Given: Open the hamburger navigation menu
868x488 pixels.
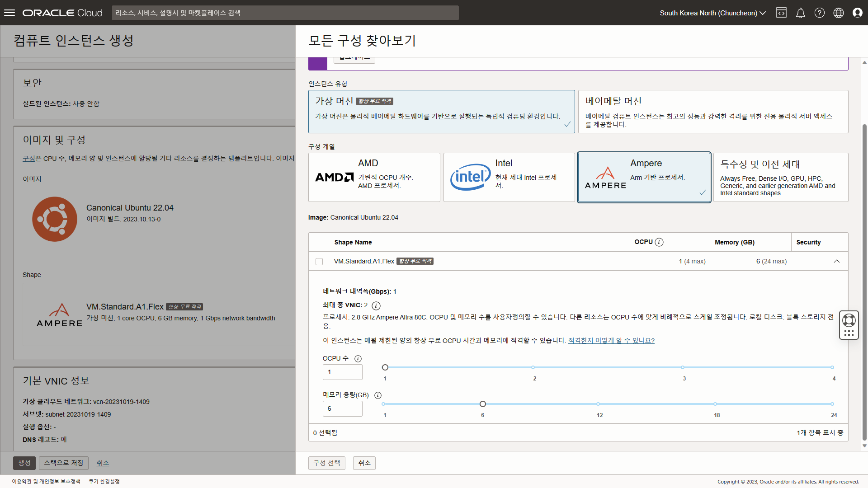Looking at the screenshot, I should click(x=9, y=13).
